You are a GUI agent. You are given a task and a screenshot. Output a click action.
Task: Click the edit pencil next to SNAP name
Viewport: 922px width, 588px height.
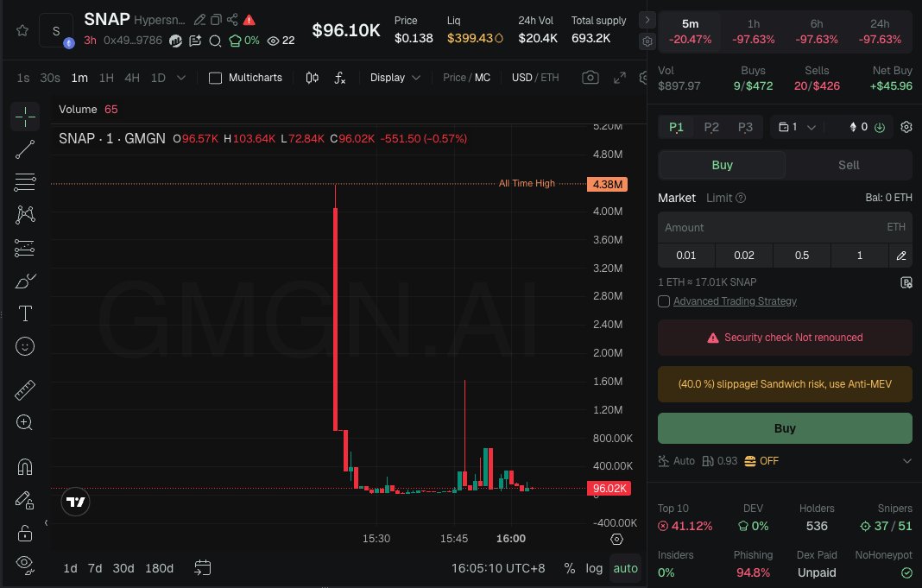(200, 20)
